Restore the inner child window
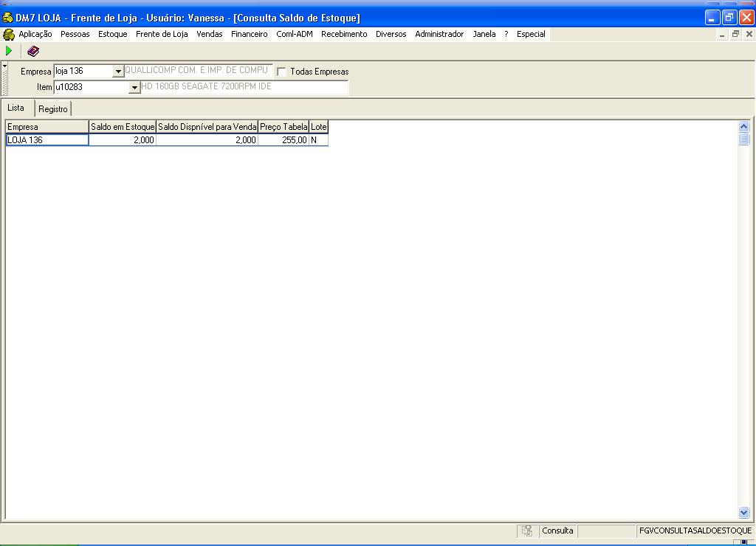This screenshot has height=546, width=756. (735, 34)
